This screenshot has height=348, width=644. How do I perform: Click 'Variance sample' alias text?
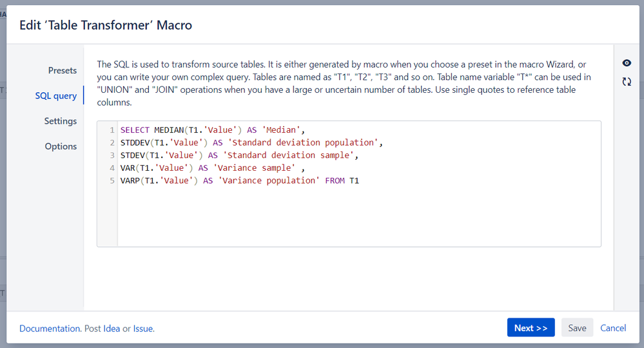tap(254, 168)
